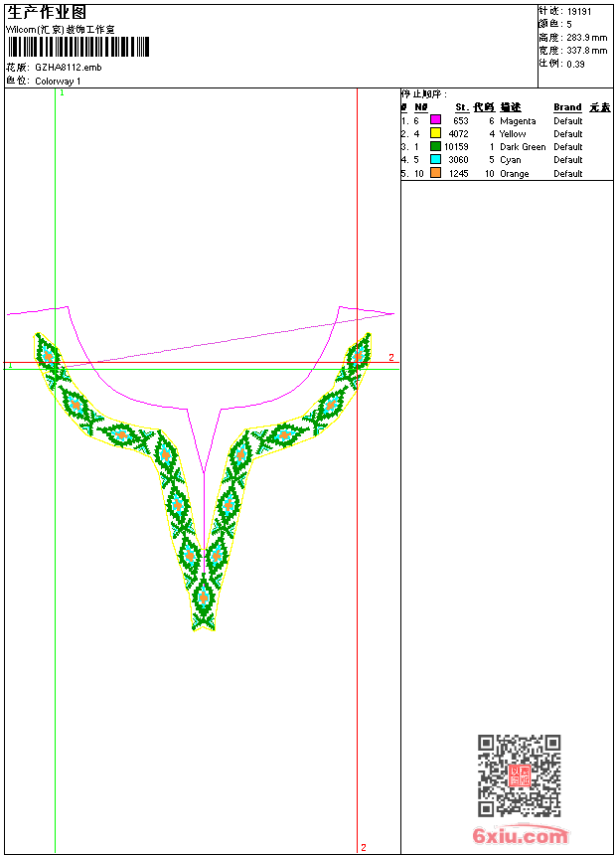This screenshot has height=855, width=616.
Task: Select the Cyan stitch count 3060
Action: 458,160
